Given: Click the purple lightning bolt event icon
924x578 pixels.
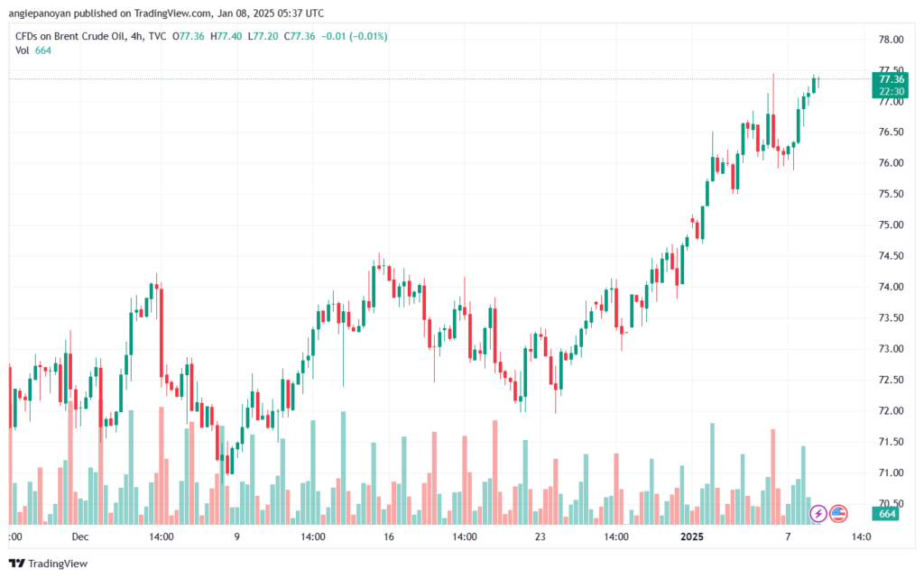Looking at the screenshot, I should point(818,513).
